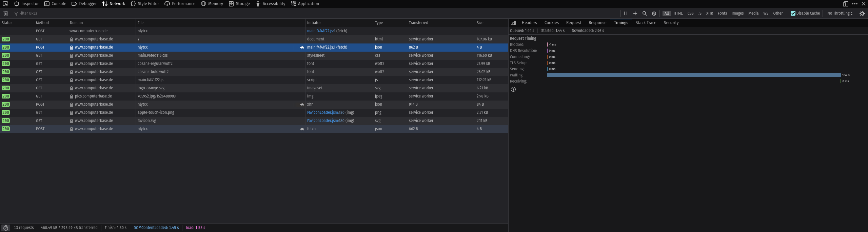Switch to the Inspector panel
868x232 pixels.
pos(26,4)
